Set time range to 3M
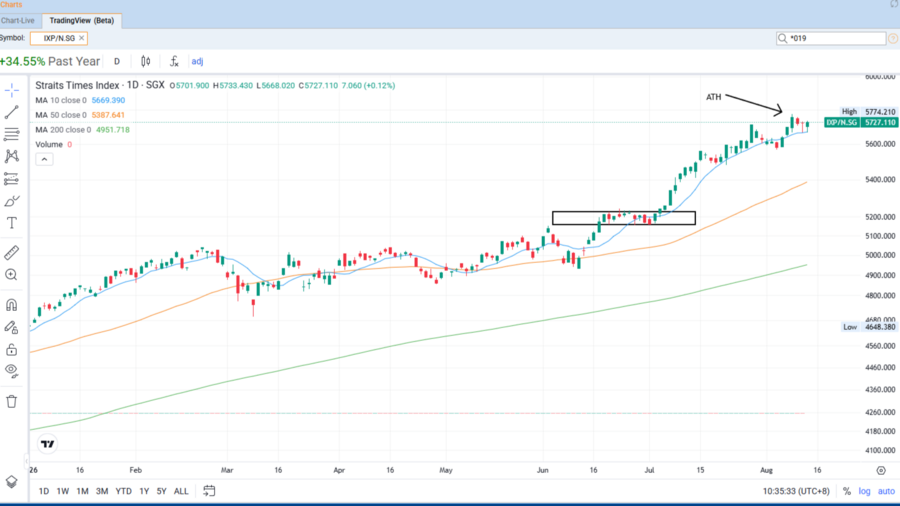The height and width of the screenshot is (506, 900). [x=102, y=491]
